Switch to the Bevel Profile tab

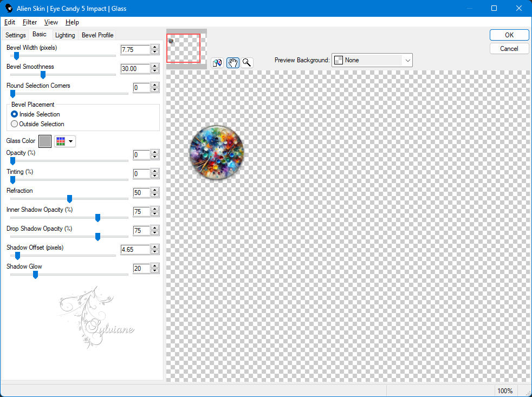(x=98, y=35)
